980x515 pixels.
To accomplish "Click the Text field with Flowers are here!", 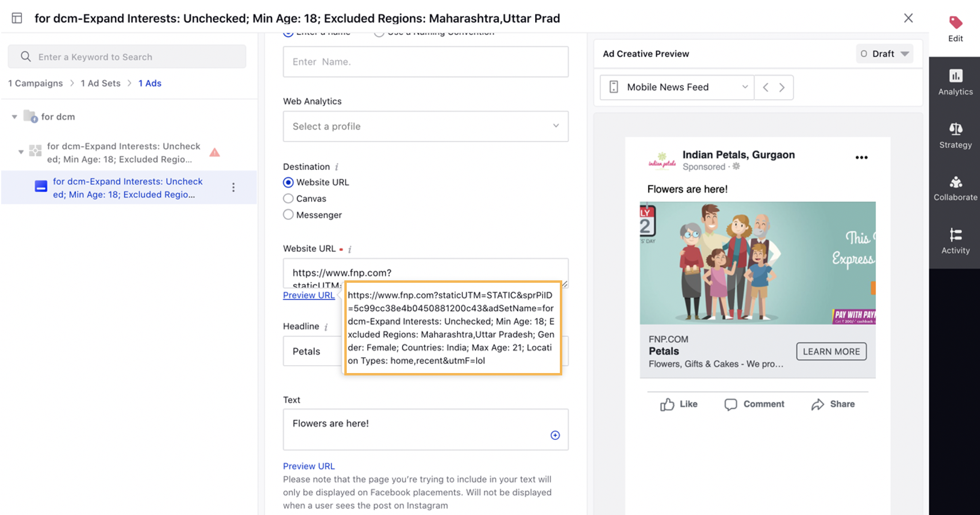I will (426, 430).
